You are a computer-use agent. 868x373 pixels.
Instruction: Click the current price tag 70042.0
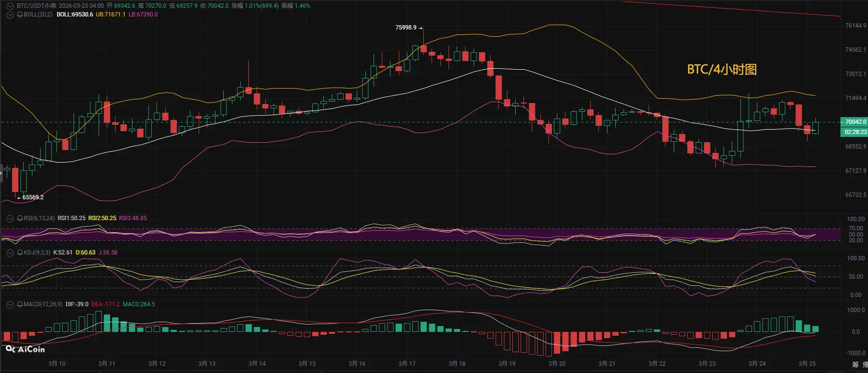point(855,122)
